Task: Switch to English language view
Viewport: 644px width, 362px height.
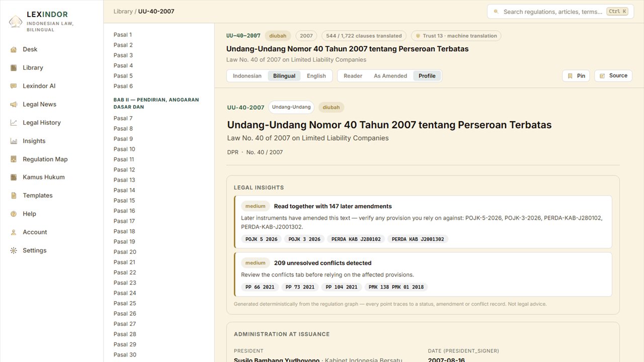Action: [316, 76]
